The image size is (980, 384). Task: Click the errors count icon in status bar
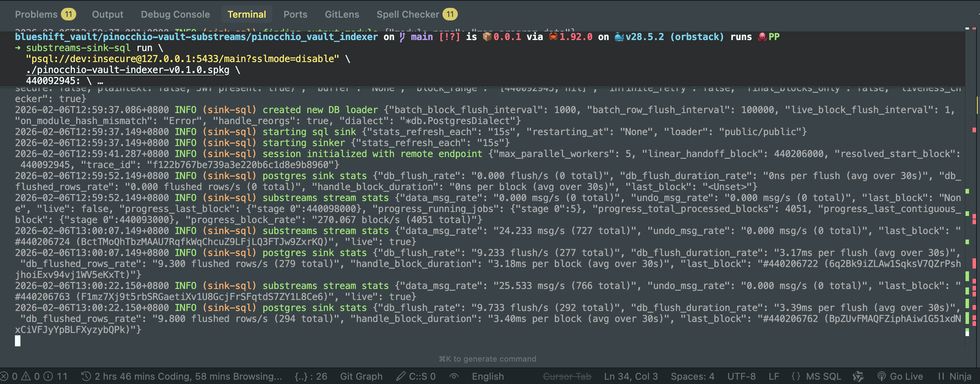click(x=4, y=377)
